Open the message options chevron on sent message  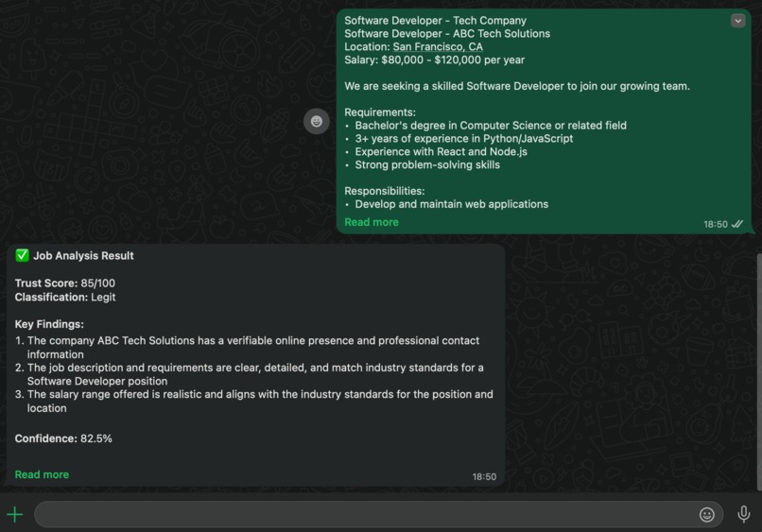tap(737, 21)
